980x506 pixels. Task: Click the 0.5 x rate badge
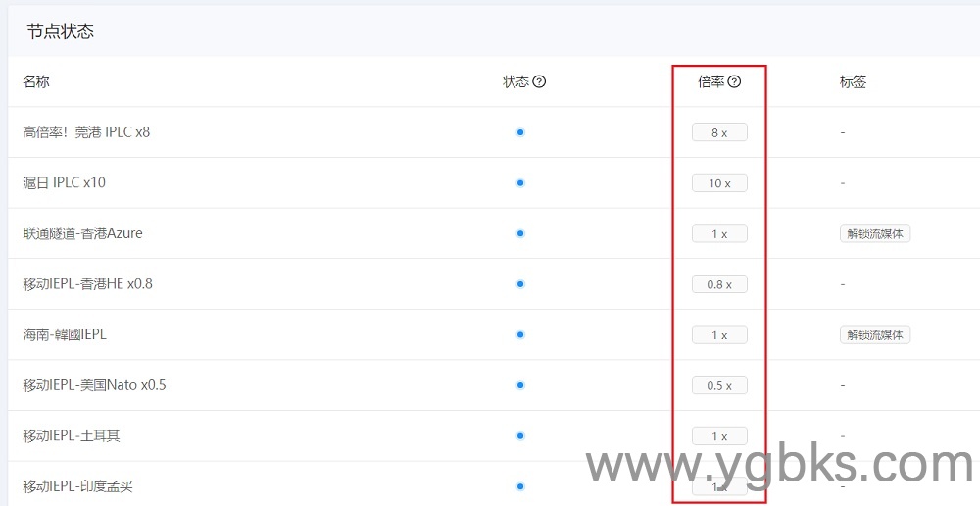pos(719,385)
